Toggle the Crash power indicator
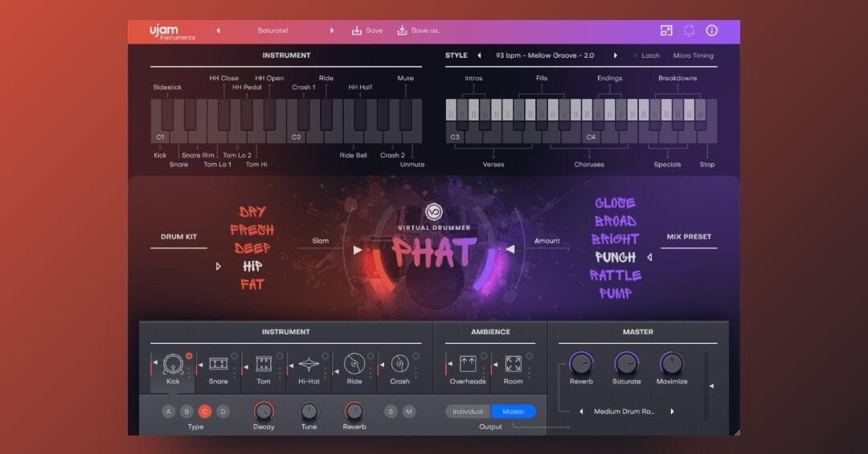This screenshot has width=868, height=454. click(x=416, y=356)
